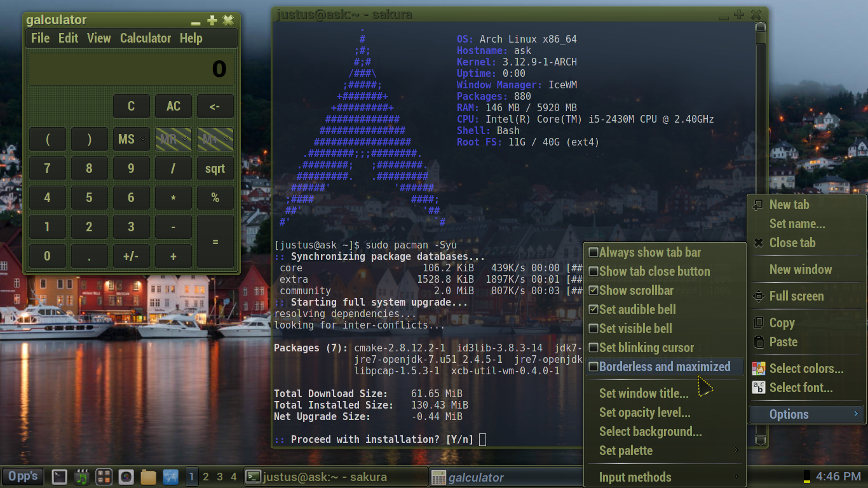Choose Set opacity level... menu entry

click(x=664, y=412)
